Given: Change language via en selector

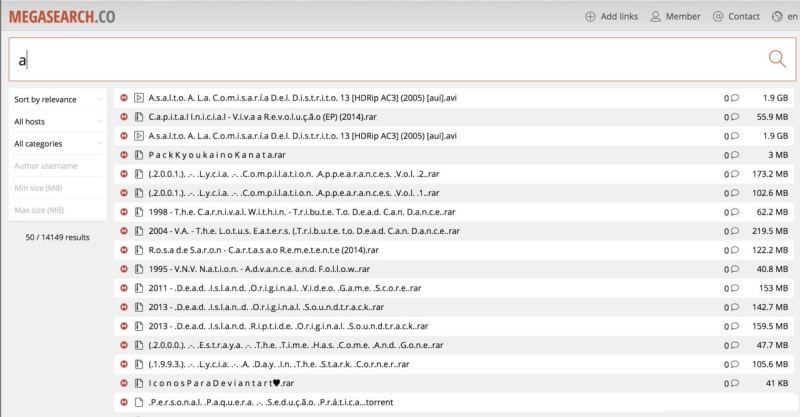Looking at the screenshot, I should (785, 16).
